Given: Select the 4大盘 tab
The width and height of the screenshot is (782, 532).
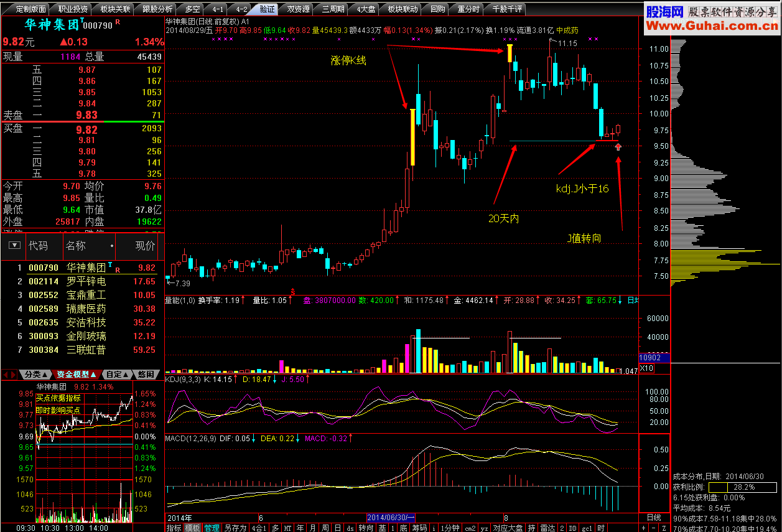Looking at the screenshot, I should point(365,9).
